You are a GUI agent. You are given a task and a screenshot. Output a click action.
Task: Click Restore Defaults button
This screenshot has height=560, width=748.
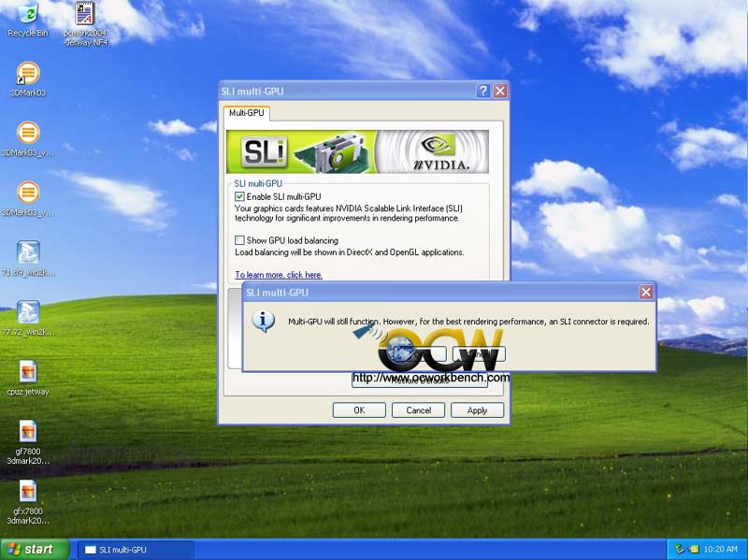pyautogui.click(x=420, y=381)
